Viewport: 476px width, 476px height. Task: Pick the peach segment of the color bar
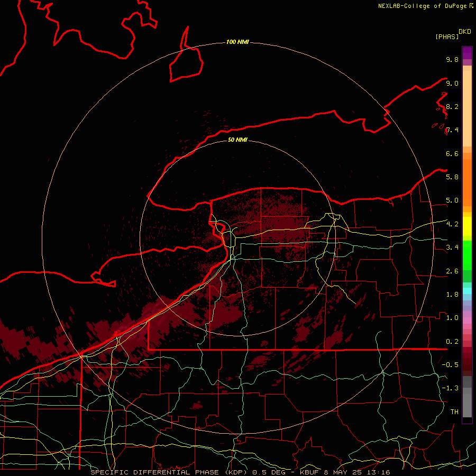tap(467, 108)
